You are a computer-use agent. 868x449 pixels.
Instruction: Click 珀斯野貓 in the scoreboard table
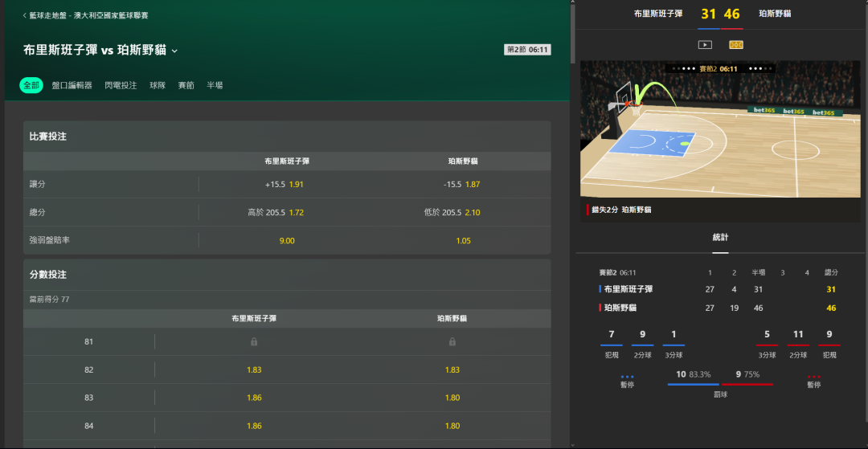[620, 308]
